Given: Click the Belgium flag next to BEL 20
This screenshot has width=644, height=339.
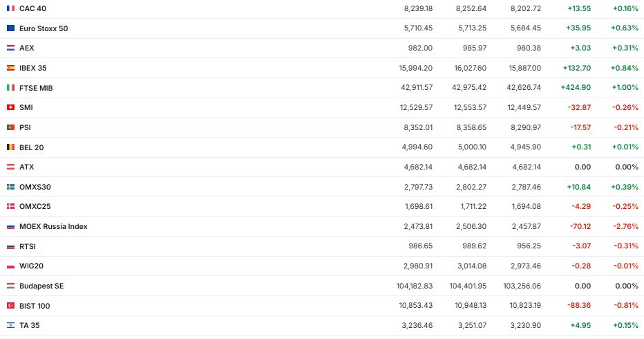Looking at the screenshot, I should coord(10,147).
